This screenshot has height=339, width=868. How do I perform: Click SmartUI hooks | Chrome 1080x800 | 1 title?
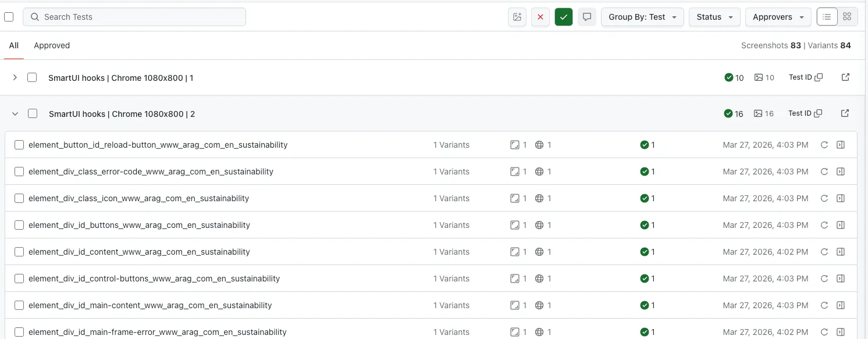coord(121,77)
